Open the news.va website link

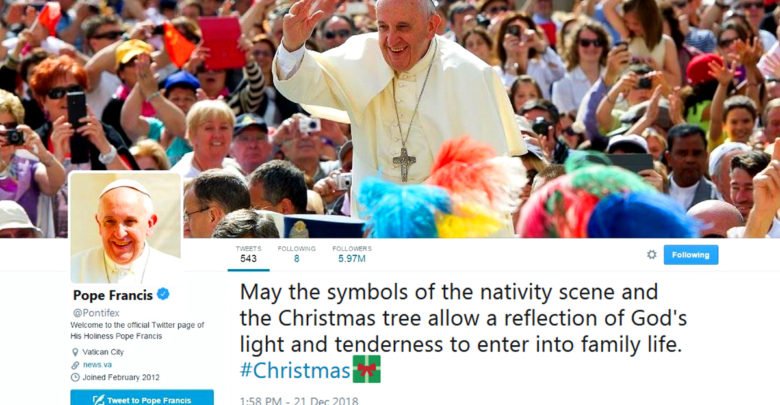pyautogui.click(x=97, y=365)
